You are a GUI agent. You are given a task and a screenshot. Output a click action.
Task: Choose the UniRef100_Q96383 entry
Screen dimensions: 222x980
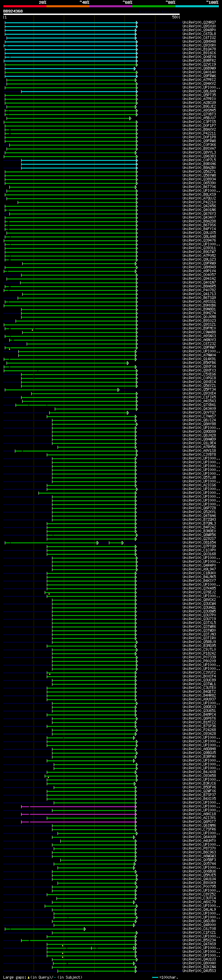(199, 156)
